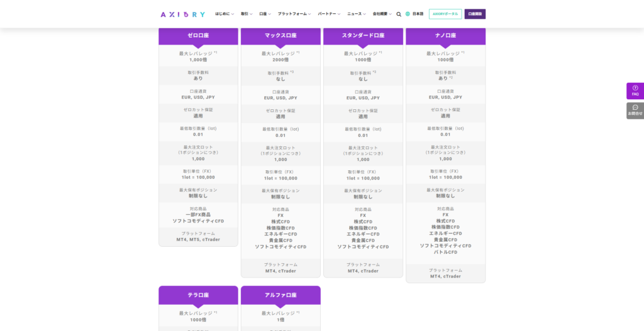Select the アルファ口座 card header

coord(280,295)
